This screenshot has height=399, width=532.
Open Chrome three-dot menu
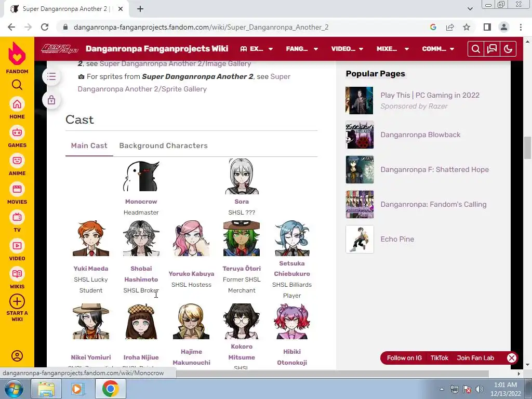pos(521,27)
